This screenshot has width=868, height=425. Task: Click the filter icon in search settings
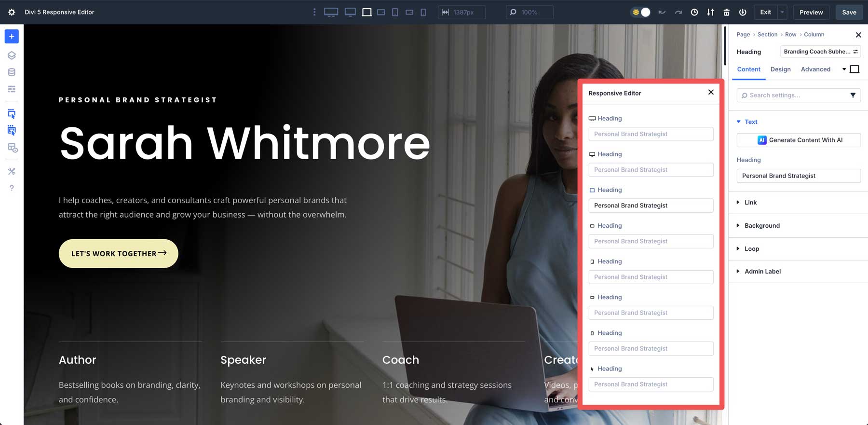click(x=853, y=96)
